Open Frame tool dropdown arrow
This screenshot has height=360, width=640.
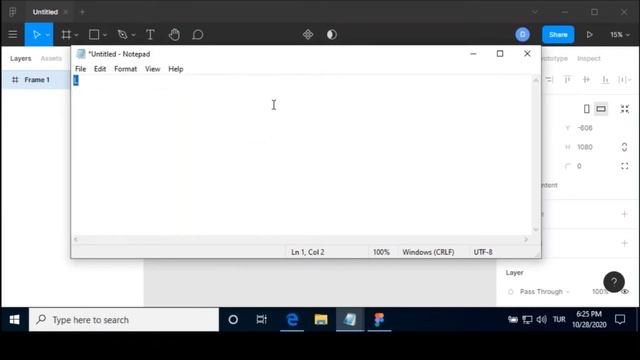pyautogui.click(x=76, y=35)
